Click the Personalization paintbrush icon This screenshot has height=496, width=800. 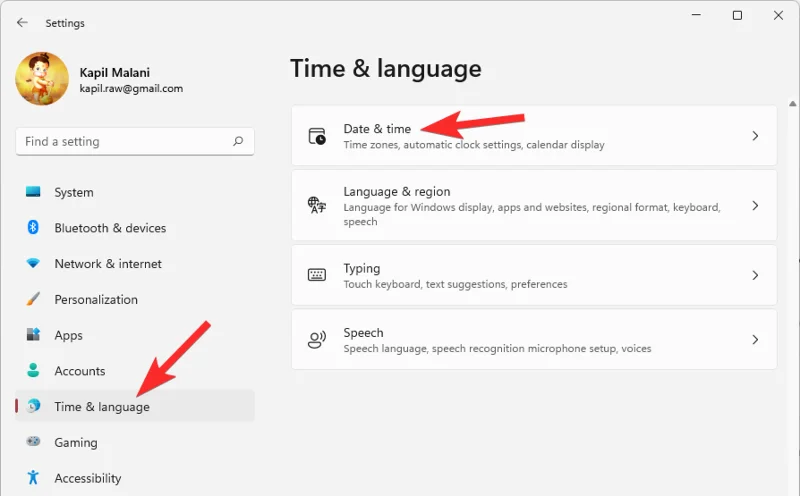[33, 299]
